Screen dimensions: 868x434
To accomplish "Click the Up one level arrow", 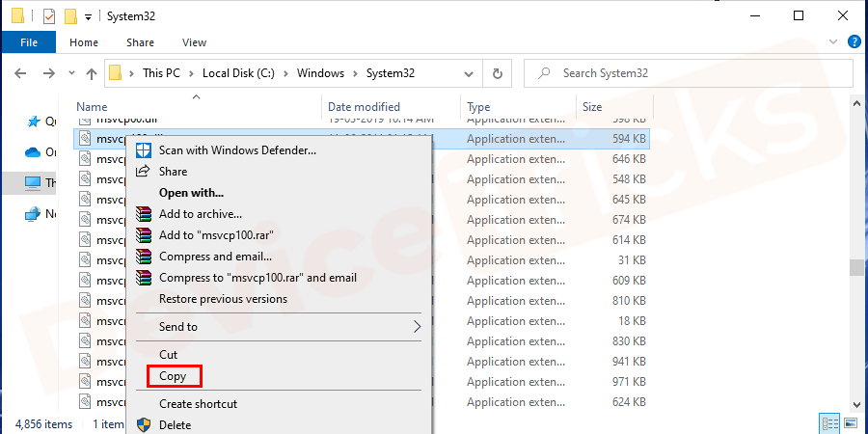I will tap(92, 73).
